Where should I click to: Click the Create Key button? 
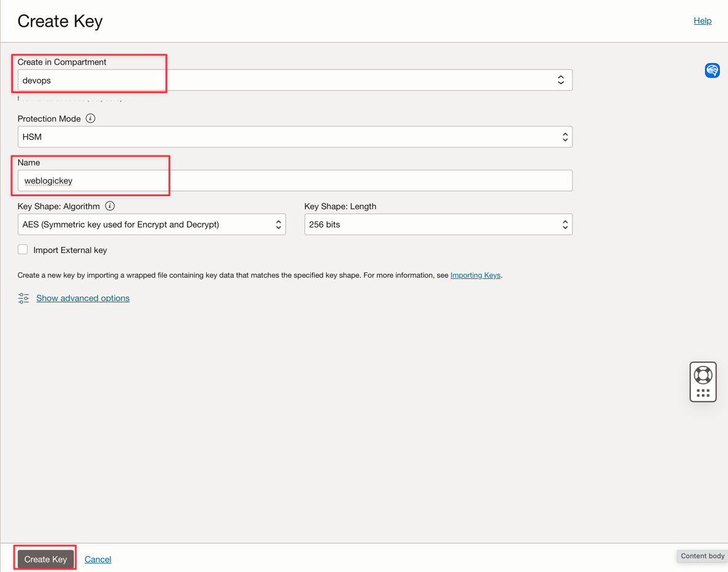46,559
